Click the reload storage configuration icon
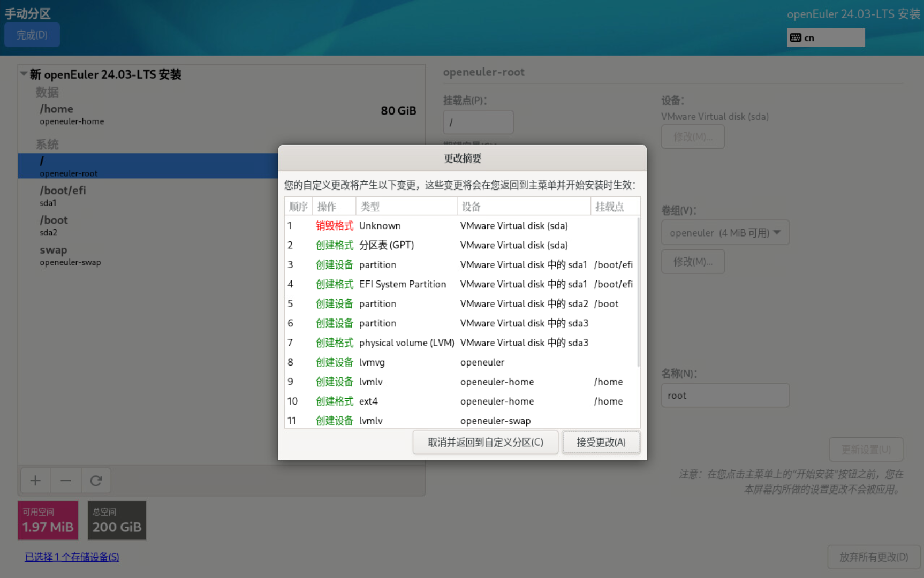 (x=96, y=481)
